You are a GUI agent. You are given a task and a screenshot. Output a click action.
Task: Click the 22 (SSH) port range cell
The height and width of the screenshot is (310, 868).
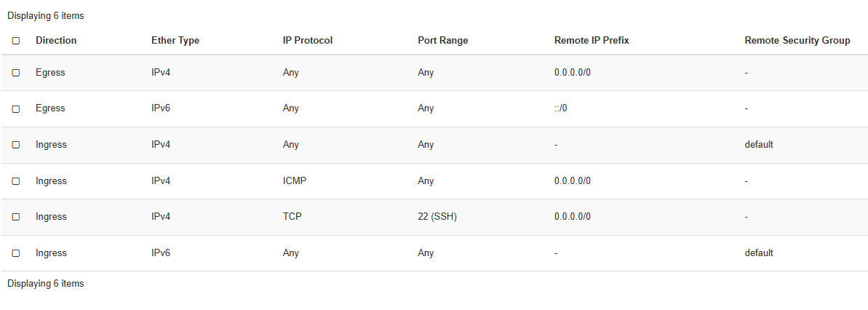(437, 217)
